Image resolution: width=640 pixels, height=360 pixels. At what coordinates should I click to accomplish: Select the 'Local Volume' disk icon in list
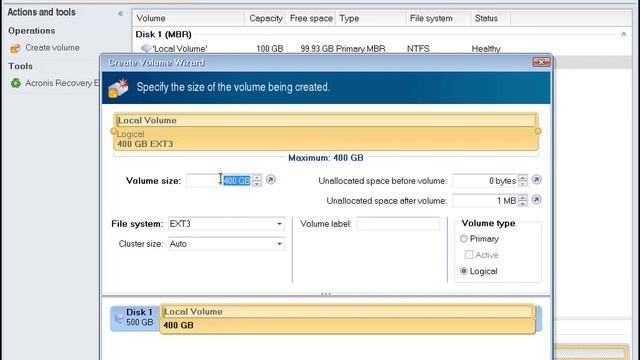(146, 48)
